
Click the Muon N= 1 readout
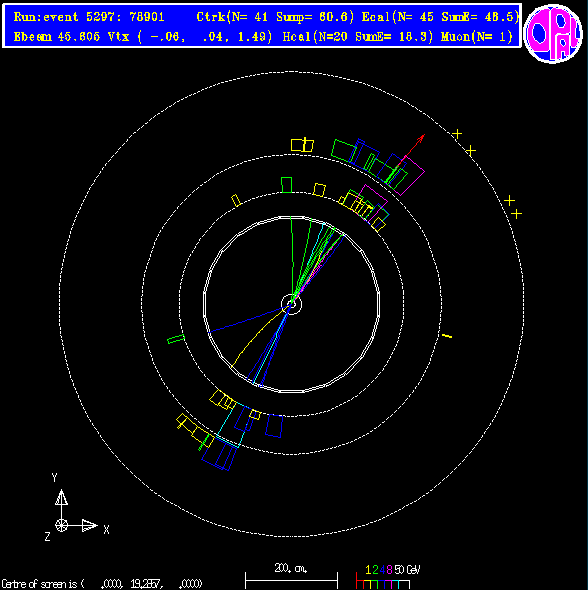point(477,36)
